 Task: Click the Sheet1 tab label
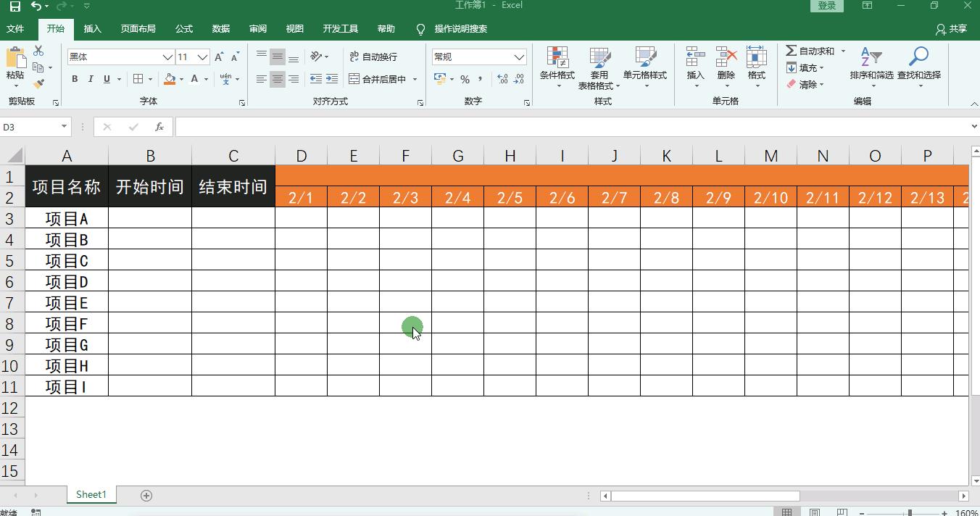click(x=91, y=494)
